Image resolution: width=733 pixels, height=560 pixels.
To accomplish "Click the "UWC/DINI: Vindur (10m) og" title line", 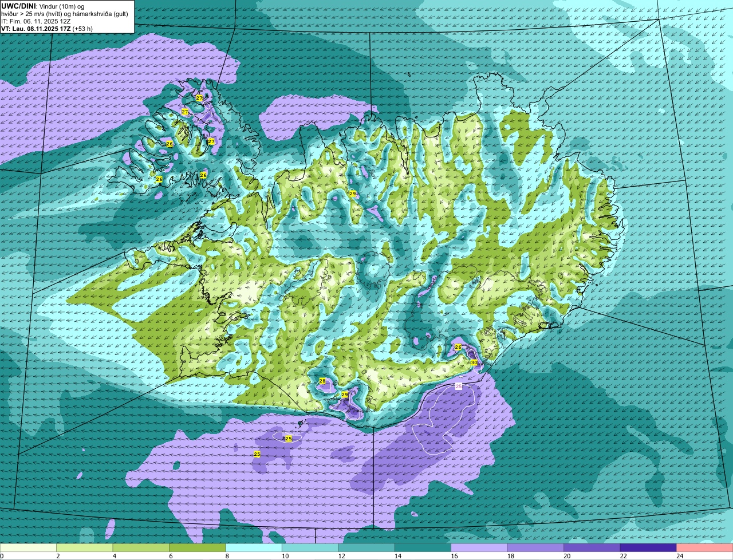I will tap(43, 6).
